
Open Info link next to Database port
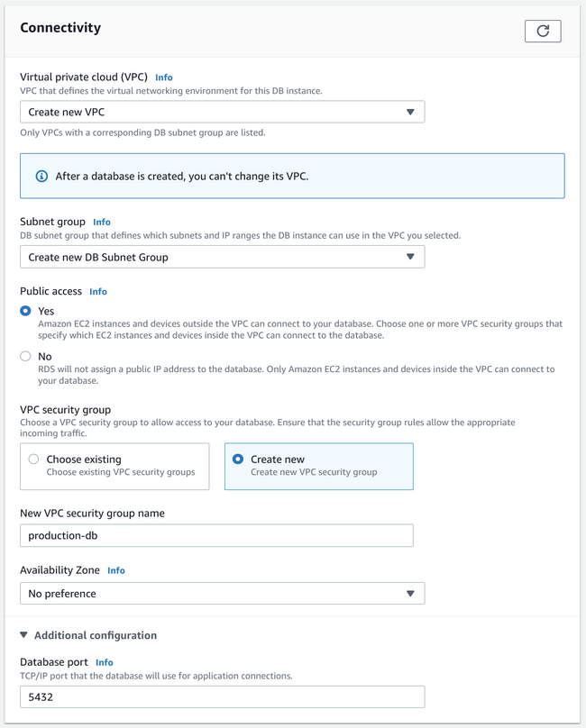pos(105,662)
